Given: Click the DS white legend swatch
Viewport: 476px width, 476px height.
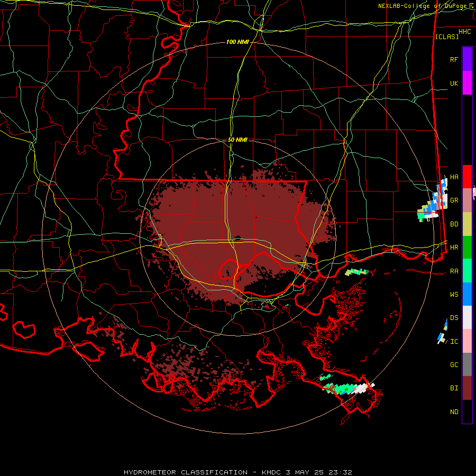Looking at the screenshot, I should [467, 317].
